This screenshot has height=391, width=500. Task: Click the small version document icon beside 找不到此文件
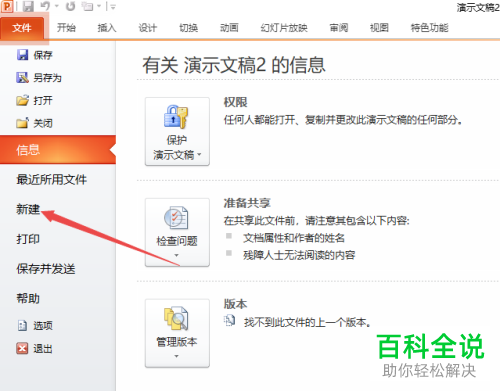pos(229,321)
